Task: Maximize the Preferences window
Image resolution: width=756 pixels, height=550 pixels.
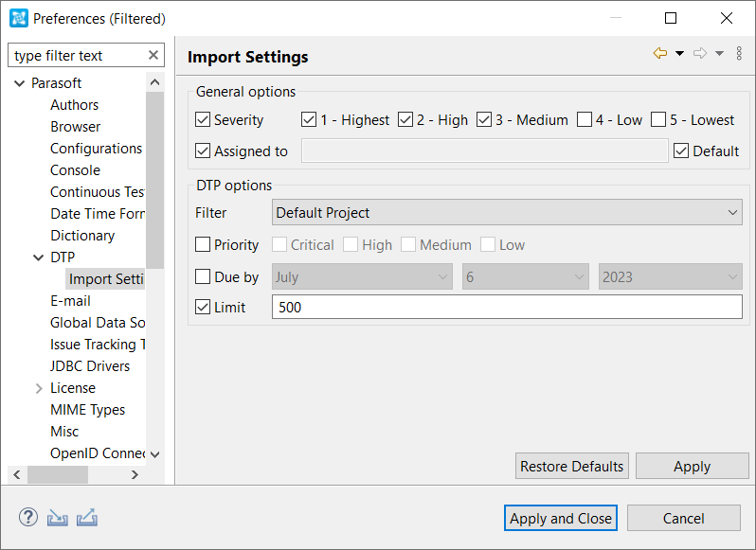Action: tap(670, 18)
